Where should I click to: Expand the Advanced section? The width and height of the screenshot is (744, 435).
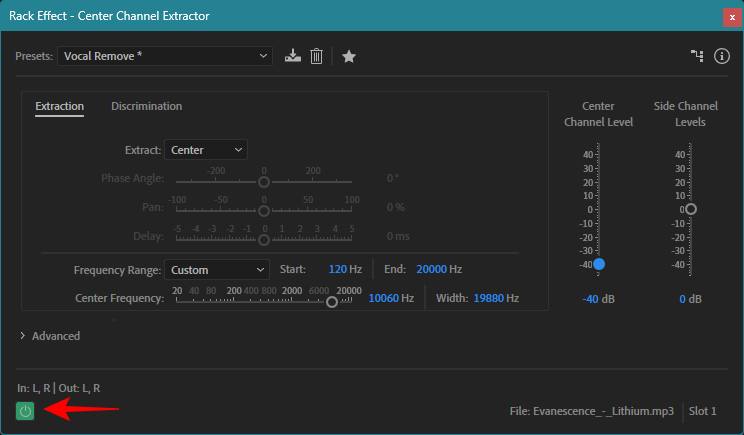coord(50,336)
